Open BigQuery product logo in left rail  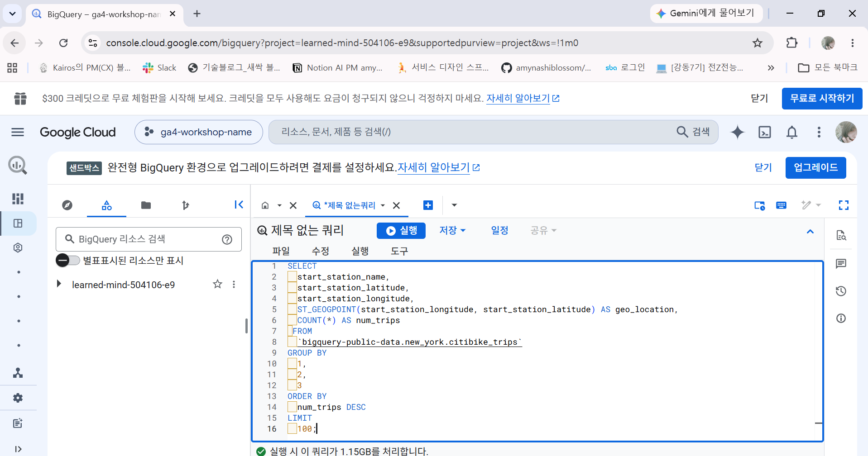click(x=18, y=165)
